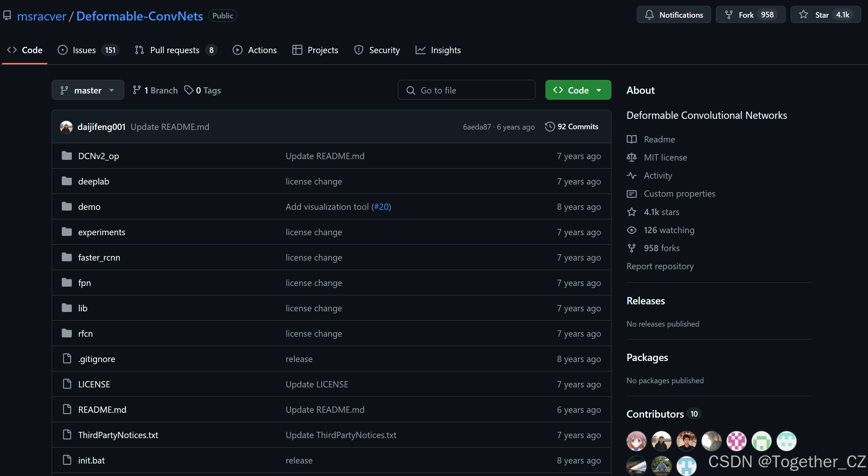Open the 1 Branch branches icon
Image resolution: width=868 pixels, height=476 pixels.
pos(136,90)
